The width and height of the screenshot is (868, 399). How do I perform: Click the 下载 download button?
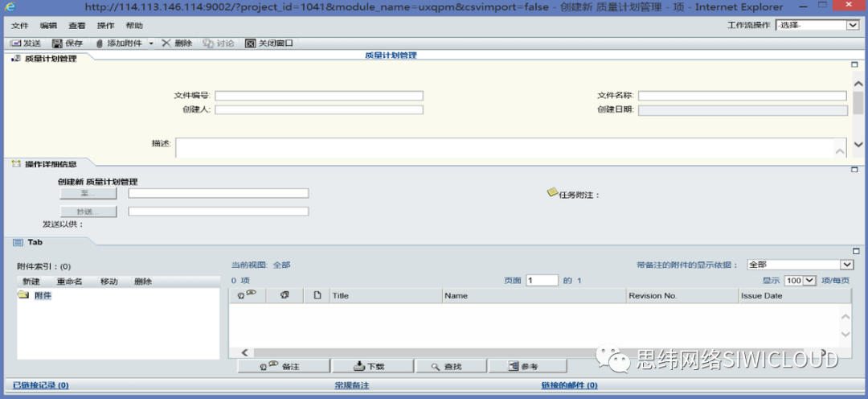point(372,366)
